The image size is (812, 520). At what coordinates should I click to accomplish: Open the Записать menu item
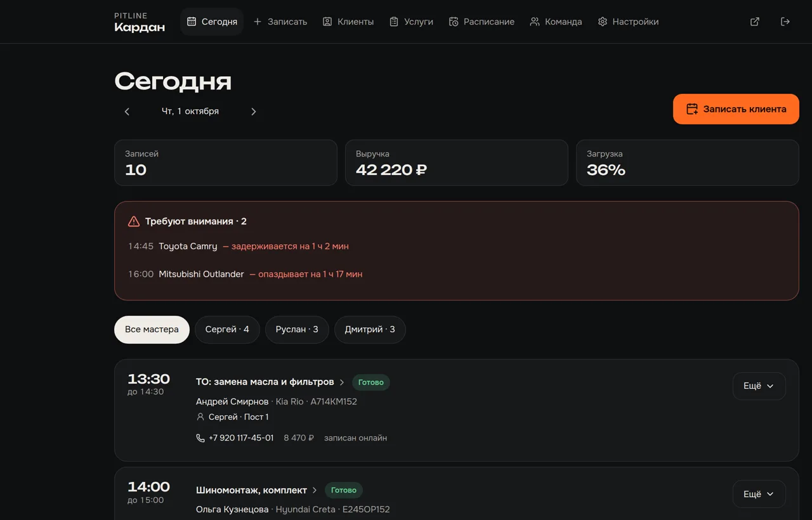(280, 22)
